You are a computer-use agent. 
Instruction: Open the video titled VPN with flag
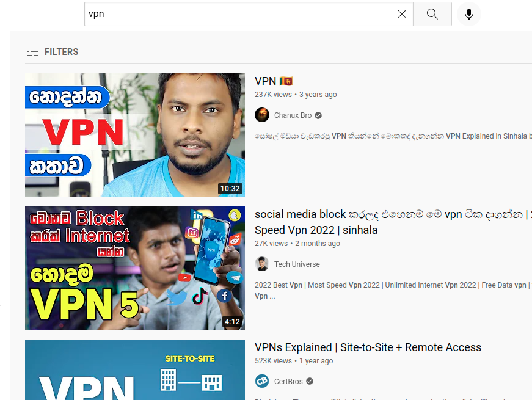point(274,81)
